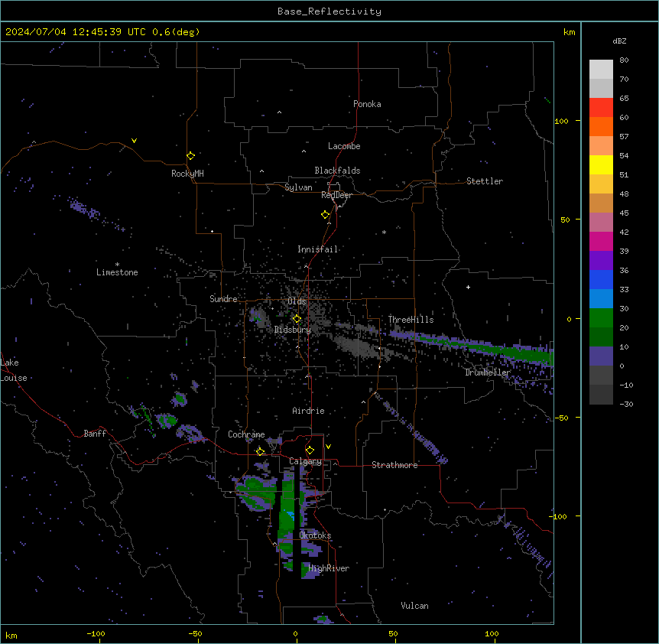
Task: Click the Olds label
Action: (297, 301)
